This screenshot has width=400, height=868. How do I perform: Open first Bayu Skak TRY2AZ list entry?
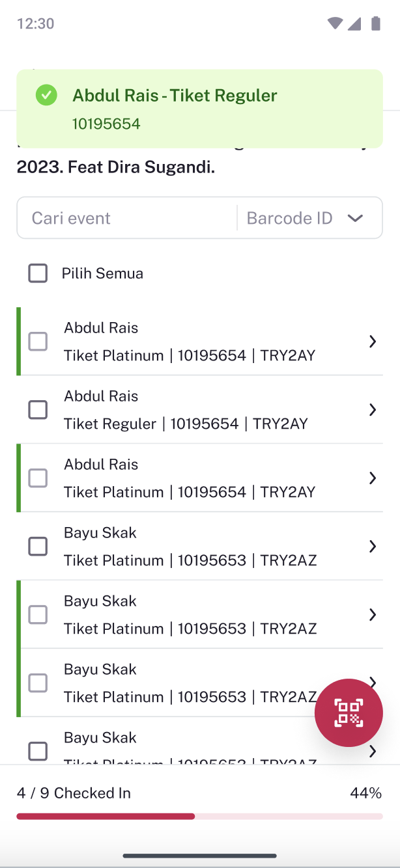190,547
